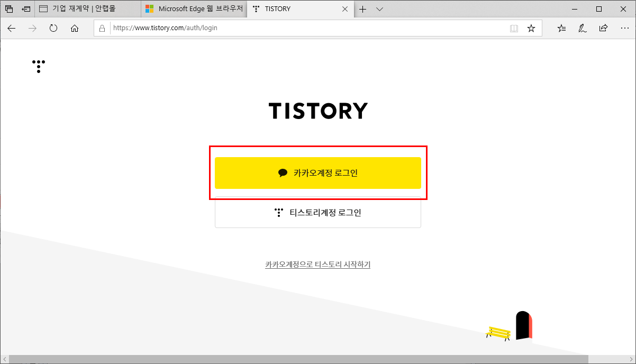Click 티스토리계정 로그인 button

(x=318, y=213)
